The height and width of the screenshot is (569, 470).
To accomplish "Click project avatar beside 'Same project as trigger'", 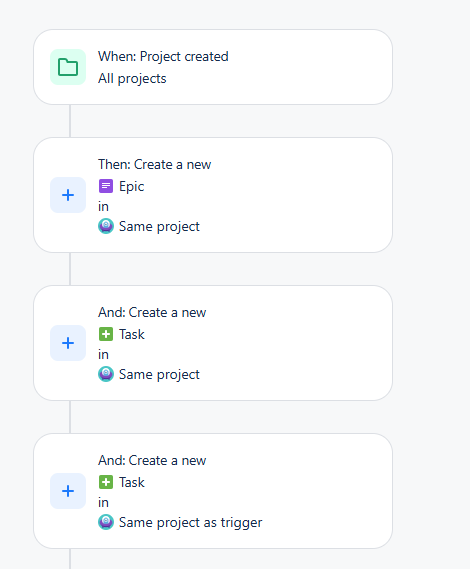I will point(106,522).
